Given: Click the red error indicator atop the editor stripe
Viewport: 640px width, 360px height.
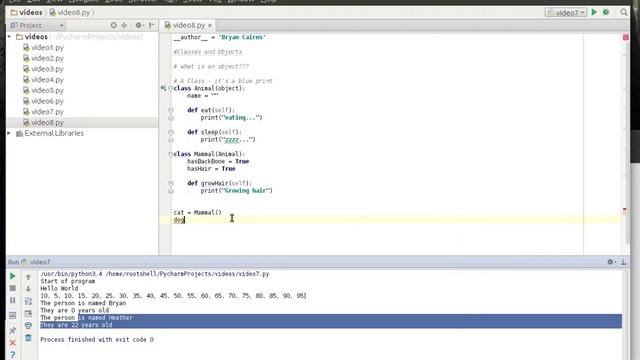Looking at the screenshot, I should click(x=626, y=37).
